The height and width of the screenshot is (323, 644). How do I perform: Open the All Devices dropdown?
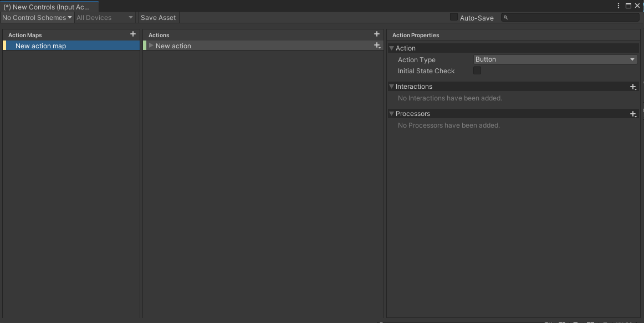tap(104, 17)
